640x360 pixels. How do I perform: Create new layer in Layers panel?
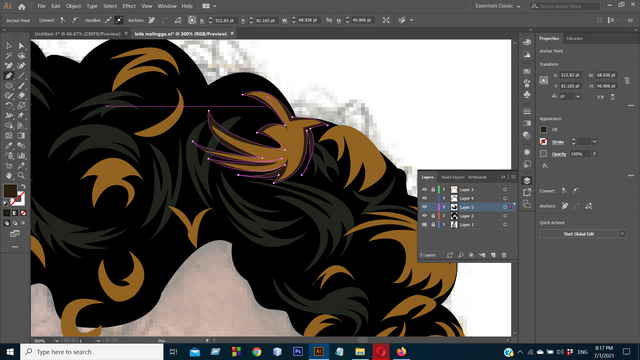(493, 255)
